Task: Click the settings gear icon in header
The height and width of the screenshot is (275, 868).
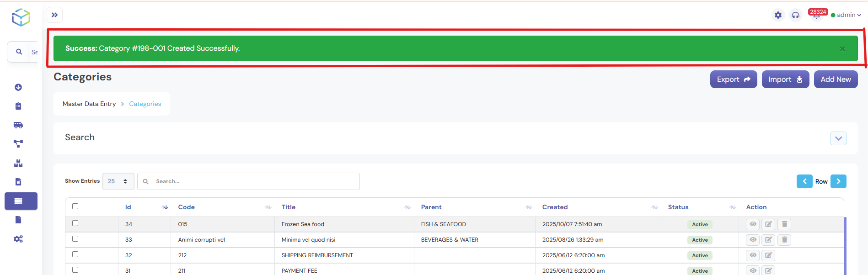Action: point(778,15)
